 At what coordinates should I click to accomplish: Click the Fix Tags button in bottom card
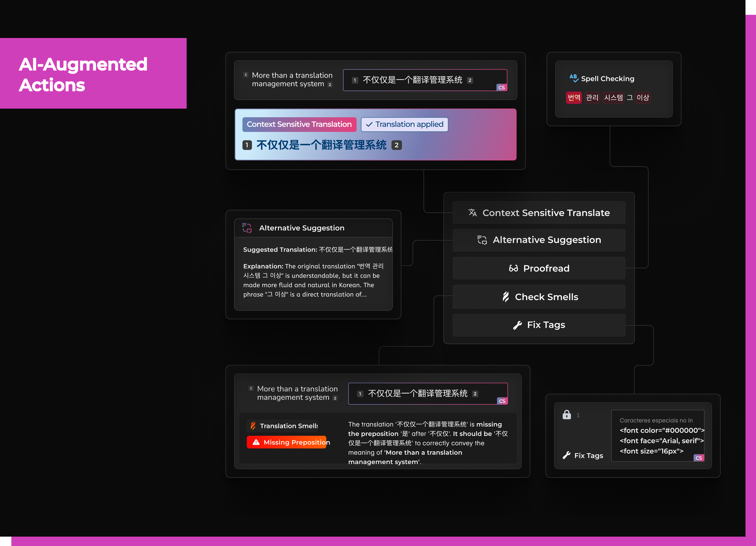coord(583,455)
